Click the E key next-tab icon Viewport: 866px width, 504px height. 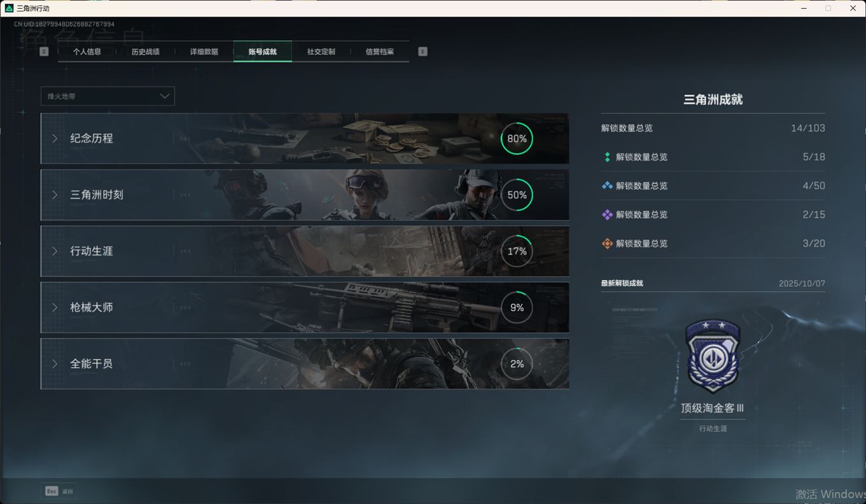[x=423, y=52]
